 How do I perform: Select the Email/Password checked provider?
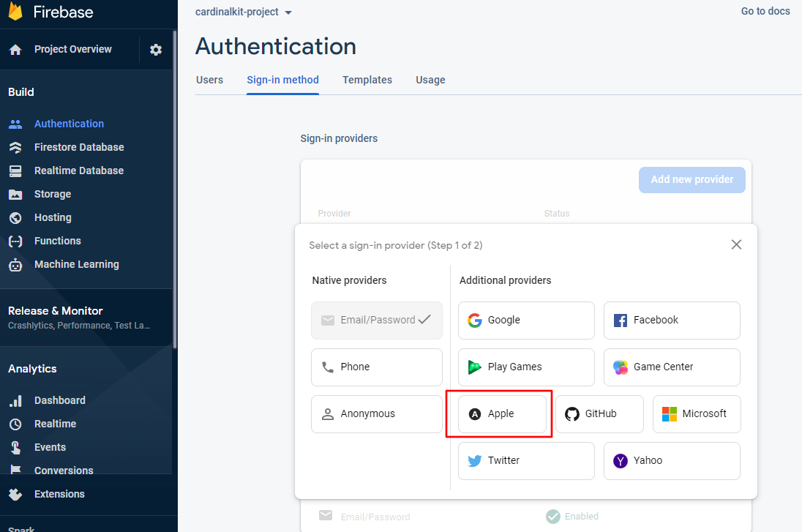[x=376, y=320]
